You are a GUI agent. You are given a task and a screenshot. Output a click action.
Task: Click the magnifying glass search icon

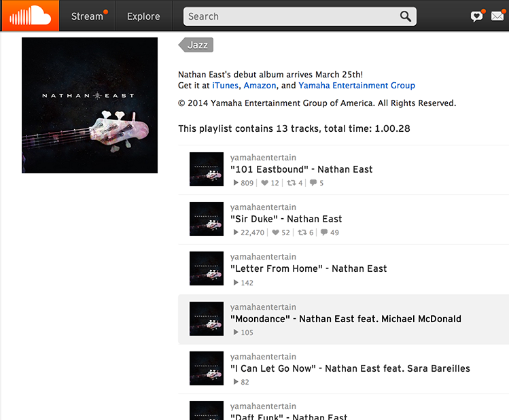tap(405, 16)
